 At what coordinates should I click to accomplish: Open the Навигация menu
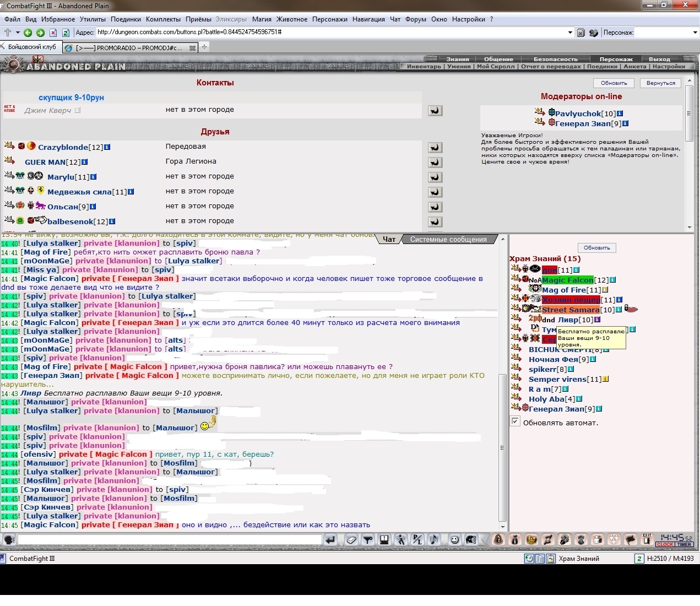coord(368,19)
